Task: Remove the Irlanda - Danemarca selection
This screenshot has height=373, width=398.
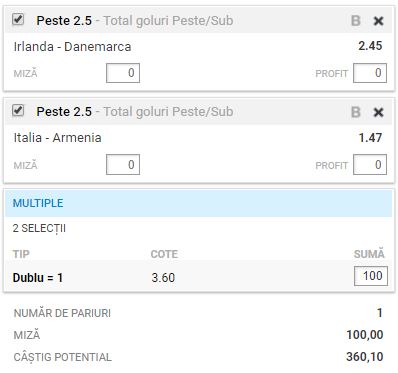Action: point(378,21)
